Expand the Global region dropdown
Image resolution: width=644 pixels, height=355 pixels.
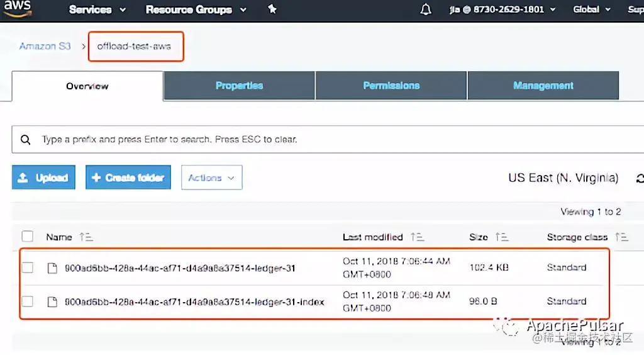[x=591, y=9]
